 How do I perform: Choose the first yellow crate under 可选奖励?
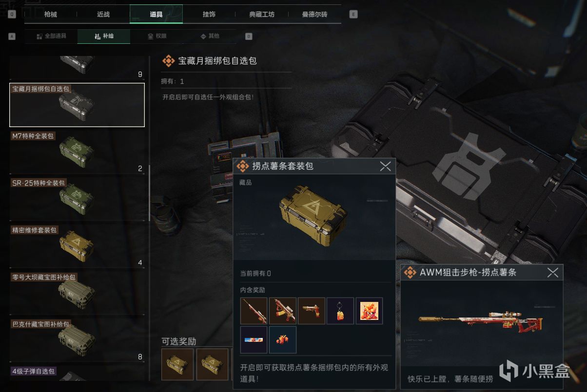(177, 364)
